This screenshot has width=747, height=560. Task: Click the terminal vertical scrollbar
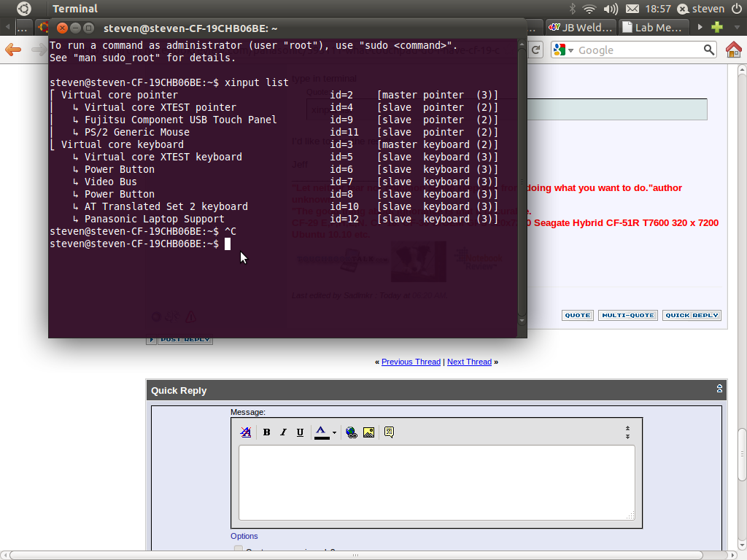point(522,181)
